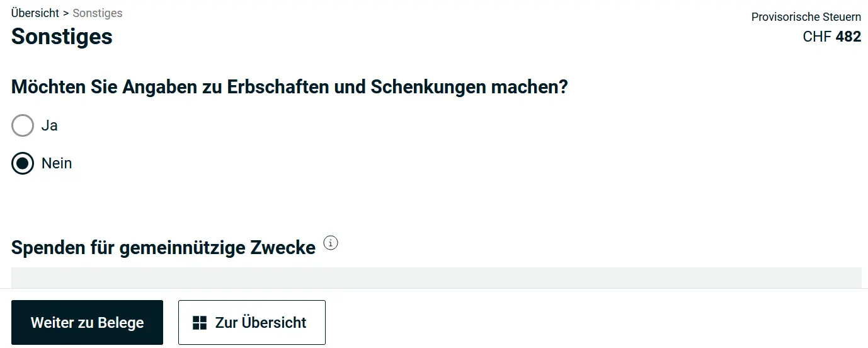
Task: Click the Sonstiges page heading
Action: (x=62, y=37)
